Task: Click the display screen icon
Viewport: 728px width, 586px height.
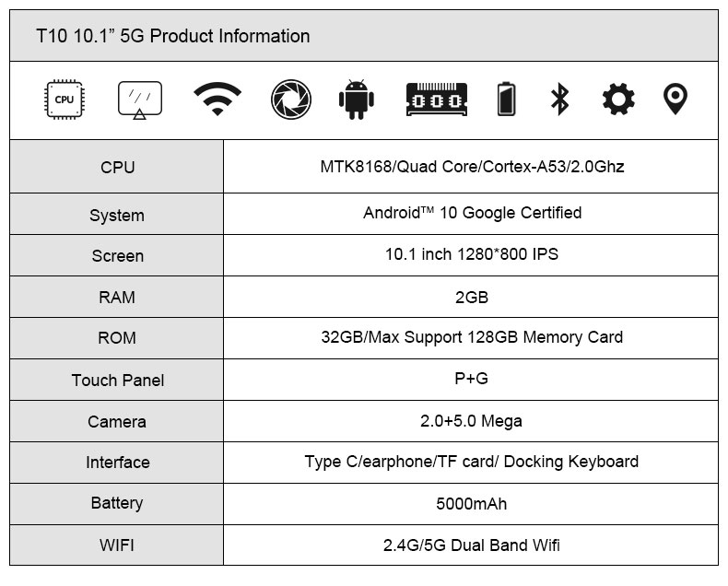Action: point(140,100)
